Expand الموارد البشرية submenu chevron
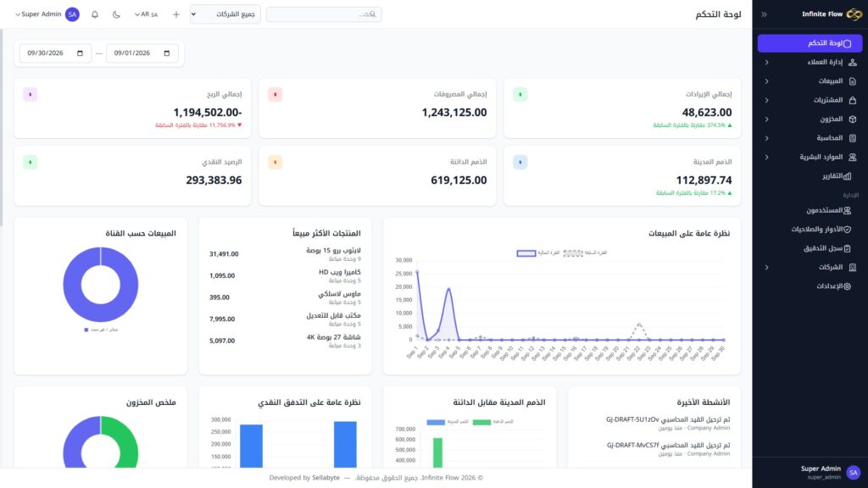 pyautogui.click(x=766, y=157)
